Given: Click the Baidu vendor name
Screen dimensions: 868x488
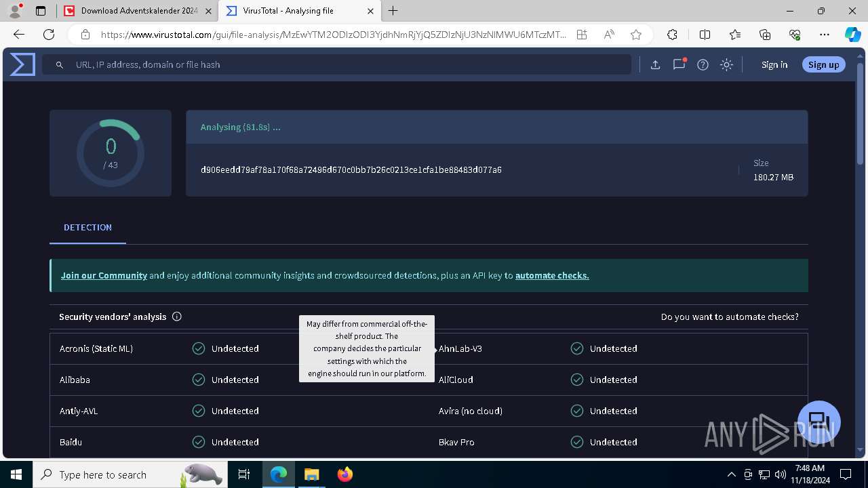Looking at the screenshot, I should click(x=71, y=442).
